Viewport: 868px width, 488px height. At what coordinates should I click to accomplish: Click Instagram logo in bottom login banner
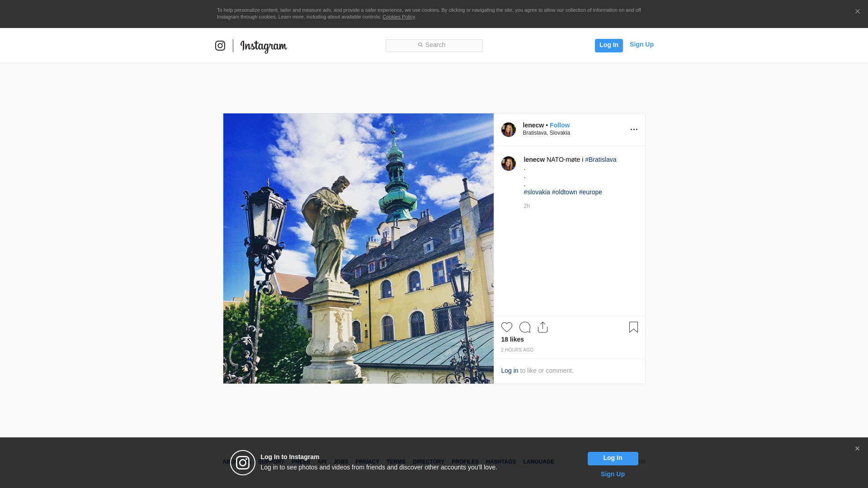(243, 463)
